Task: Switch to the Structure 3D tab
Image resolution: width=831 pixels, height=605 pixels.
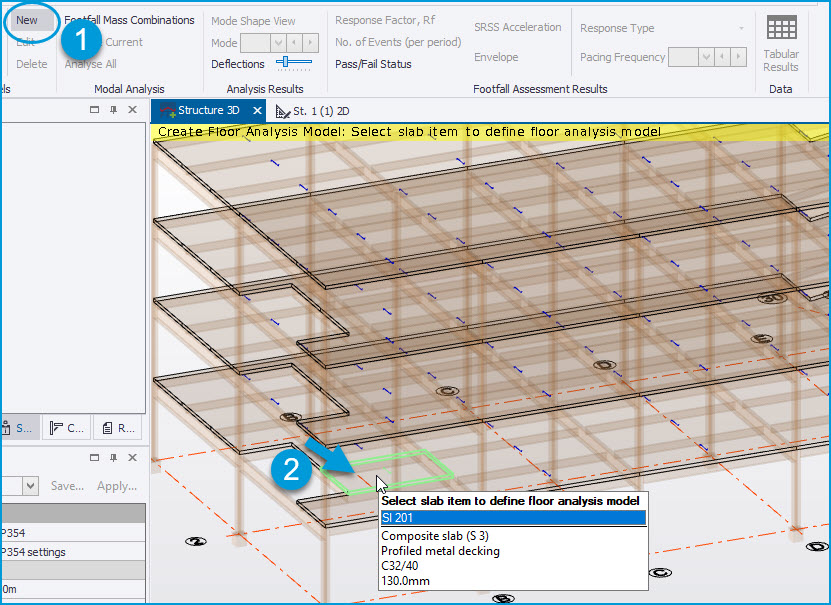Action: (208, 111)
